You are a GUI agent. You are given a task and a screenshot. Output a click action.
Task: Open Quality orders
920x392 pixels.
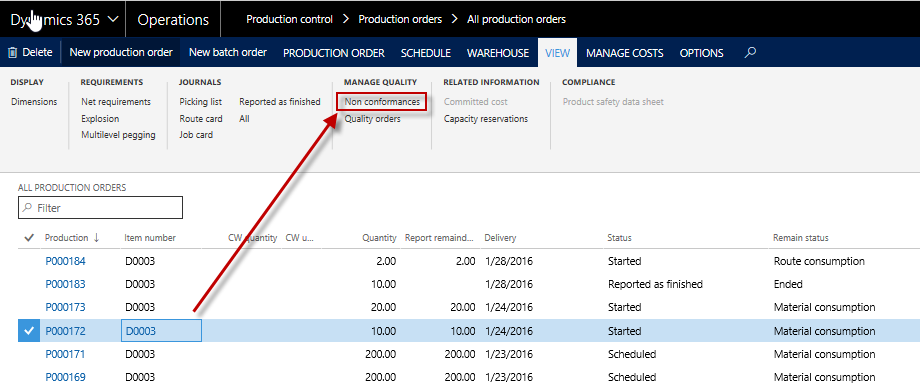(373, 119)
